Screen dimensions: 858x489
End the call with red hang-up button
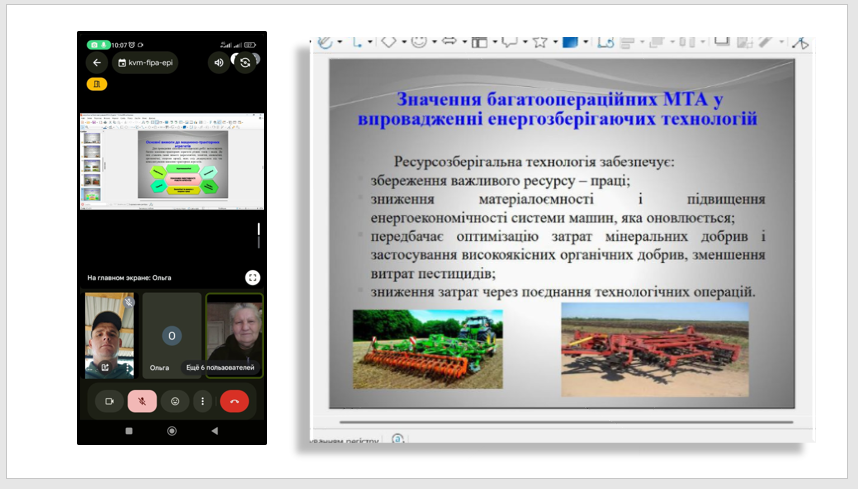[x=234, y=401]
